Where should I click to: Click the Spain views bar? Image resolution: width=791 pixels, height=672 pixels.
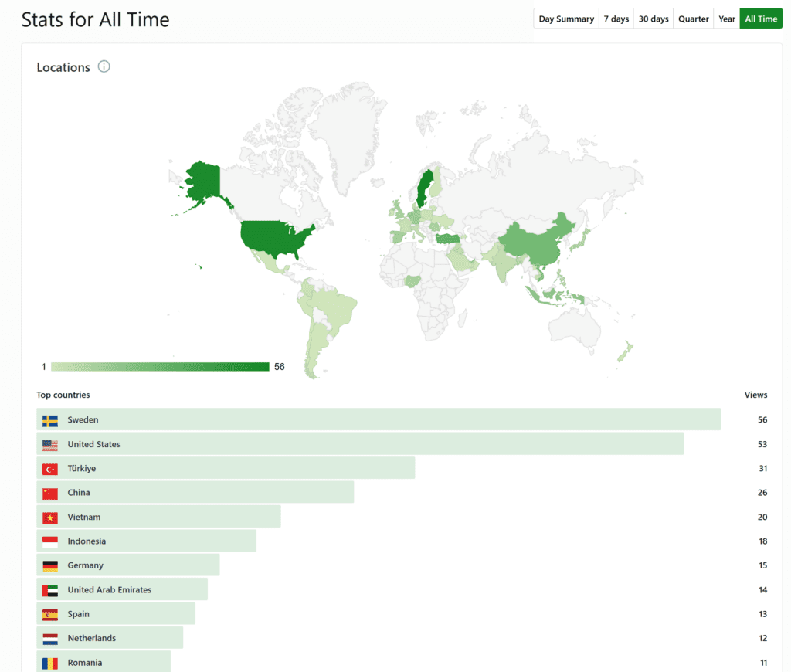tap(116, 614)
